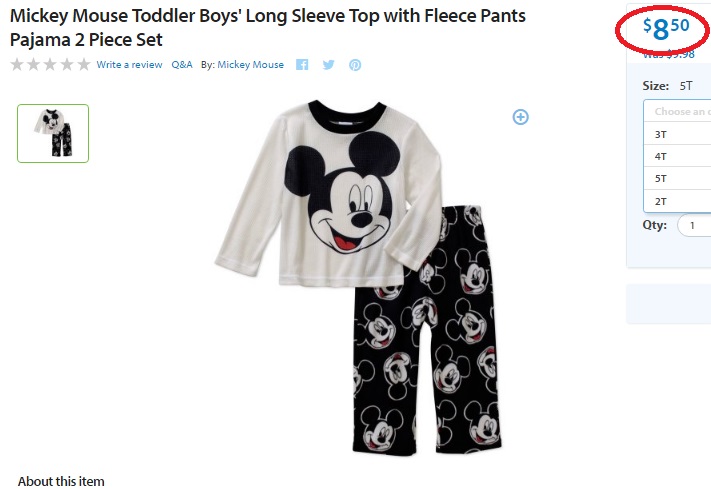Screen dimensions: 711x489
Task: Choose size 2T from list
Action: point(677,201)
